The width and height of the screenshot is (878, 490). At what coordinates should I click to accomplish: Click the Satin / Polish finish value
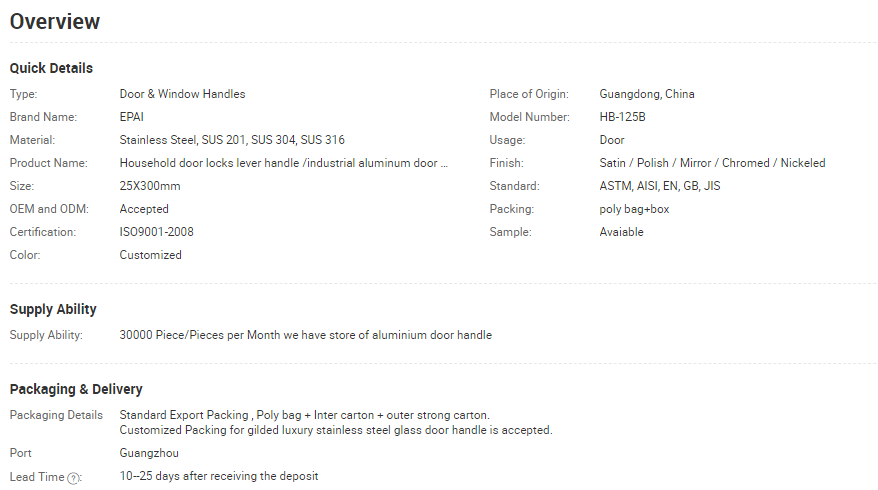click(712, 163)
